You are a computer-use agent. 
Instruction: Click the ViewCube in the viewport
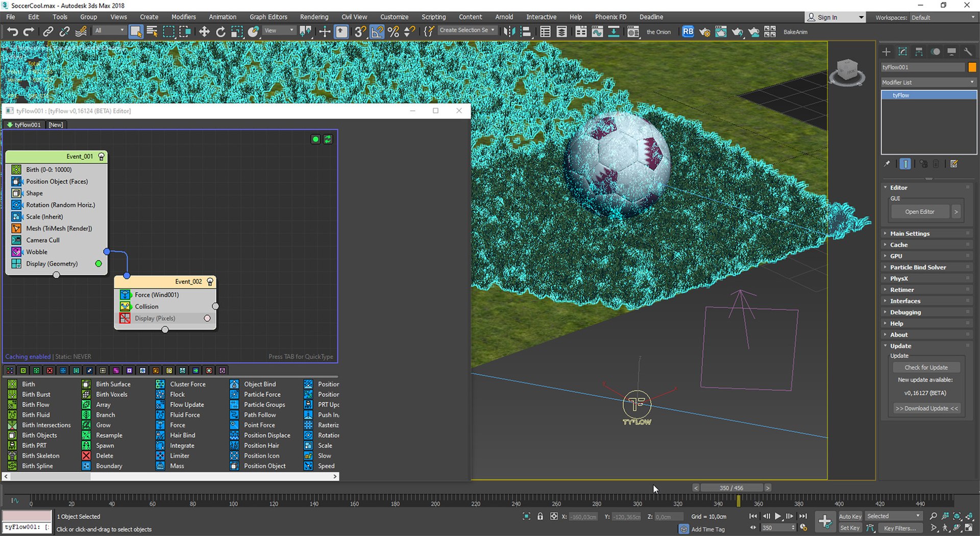847,71
